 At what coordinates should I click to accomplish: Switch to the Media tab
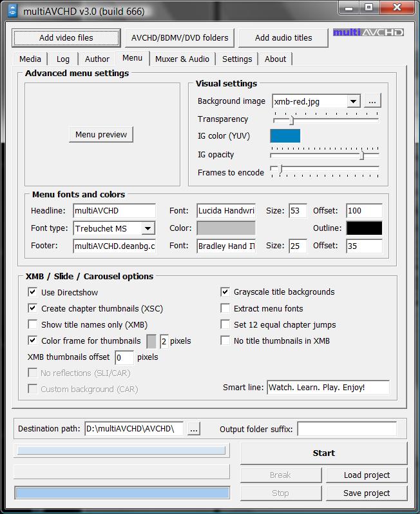click(30, 59)
